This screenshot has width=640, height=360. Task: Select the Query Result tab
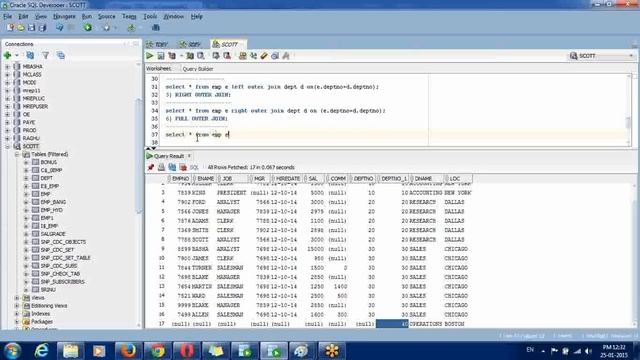click(x=169, y=156)
